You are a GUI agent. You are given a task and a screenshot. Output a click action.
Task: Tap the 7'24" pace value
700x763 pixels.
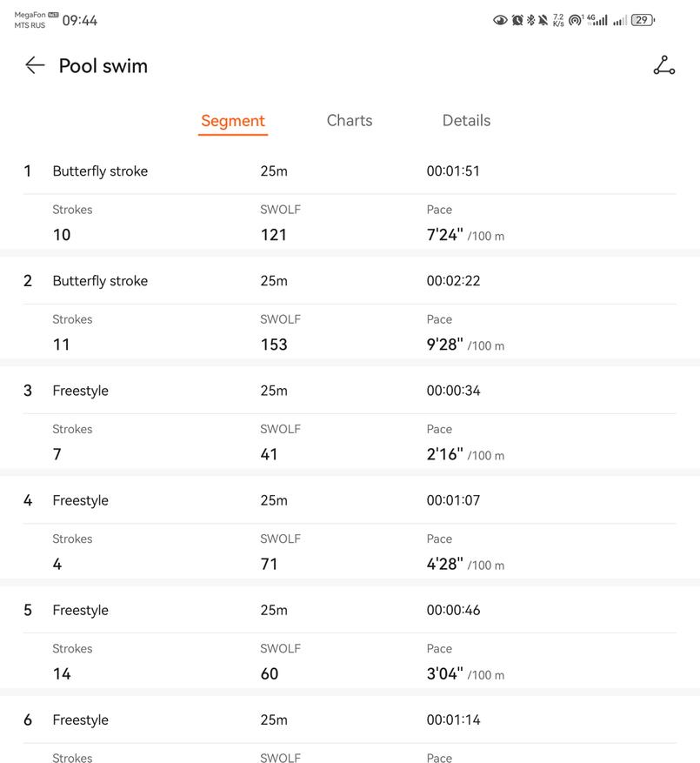[444, 235]
